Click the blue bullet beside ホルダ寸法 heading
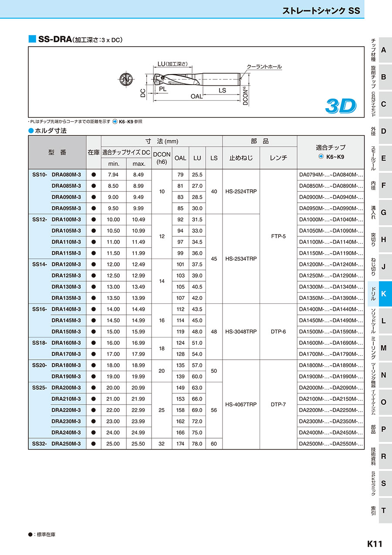The width and height of the screenshot is (392, 555). point(30,130)
